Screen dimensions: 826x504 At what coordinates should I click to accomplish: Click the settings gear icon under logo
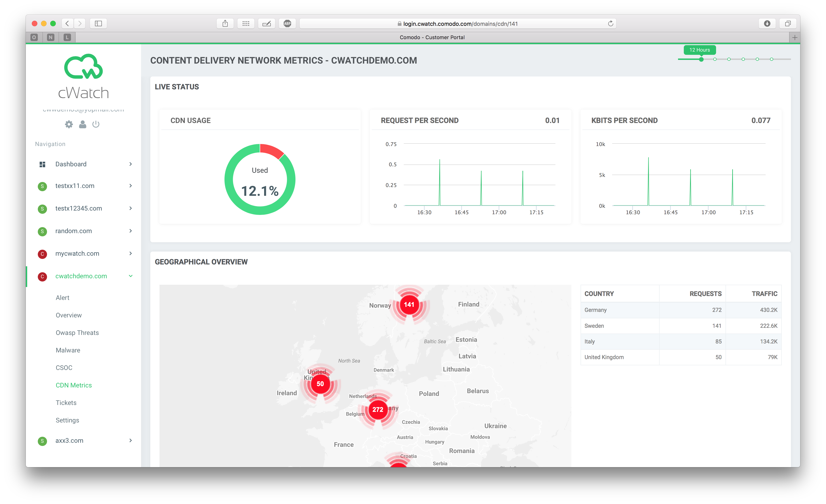pyautogui.click(x=69, y=124)
